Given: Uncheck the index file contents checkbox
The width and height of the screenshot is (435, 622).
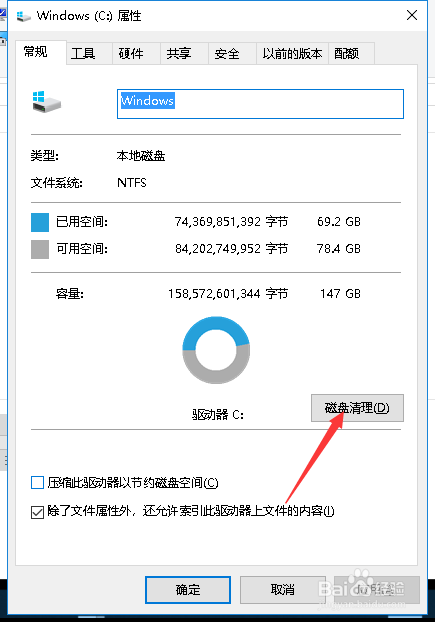Looking at the screenshot, I should [37, 512].
